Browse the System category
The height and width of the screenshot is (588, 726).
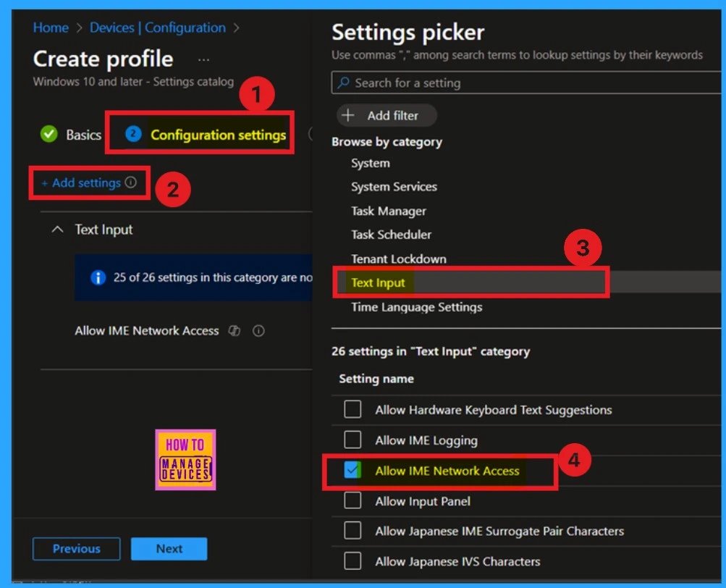(x=371, y=163)
